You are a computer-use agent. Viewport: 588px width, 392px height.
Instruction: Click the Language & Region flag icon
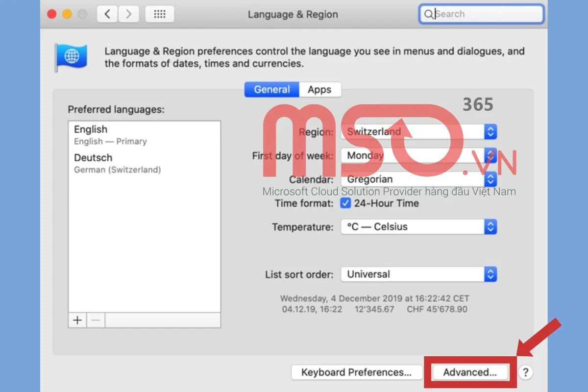pos(71,57)
